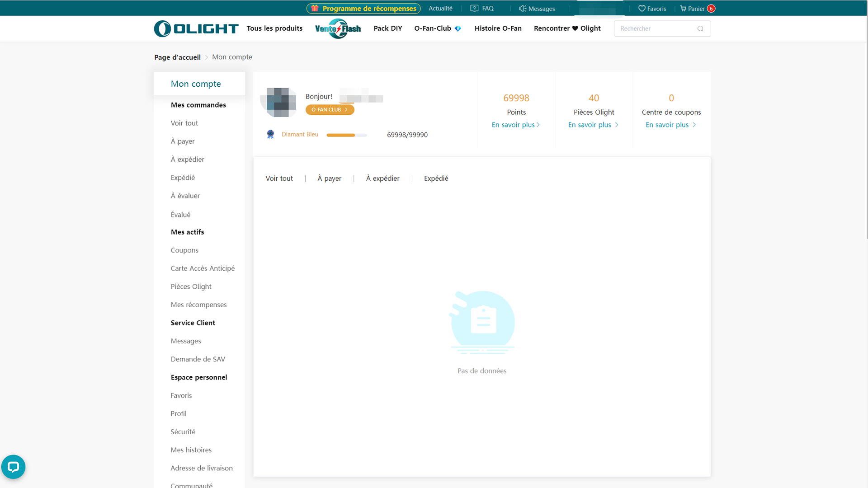Open Voir tout in the sidebar
Image resolution: width=868 pixels, height=488 pixels.
pos(184,123)
